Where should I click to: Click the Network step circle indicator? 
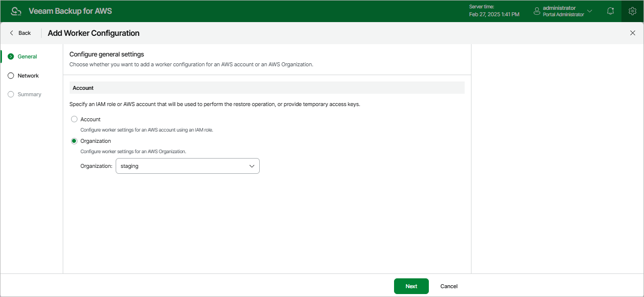(x=11, y=75)
